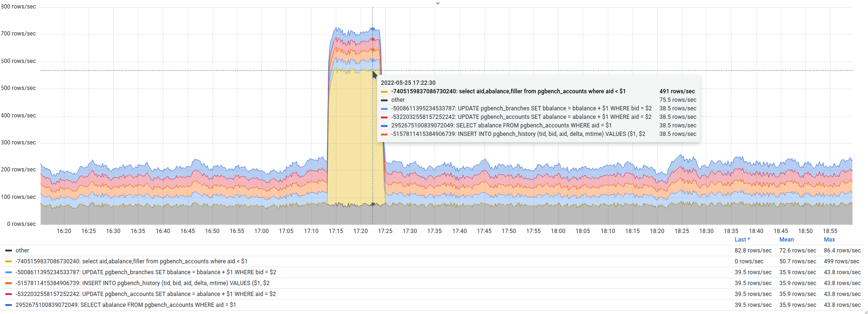
Task: Click the '18:00' time axis label
Action: (558, 231)
